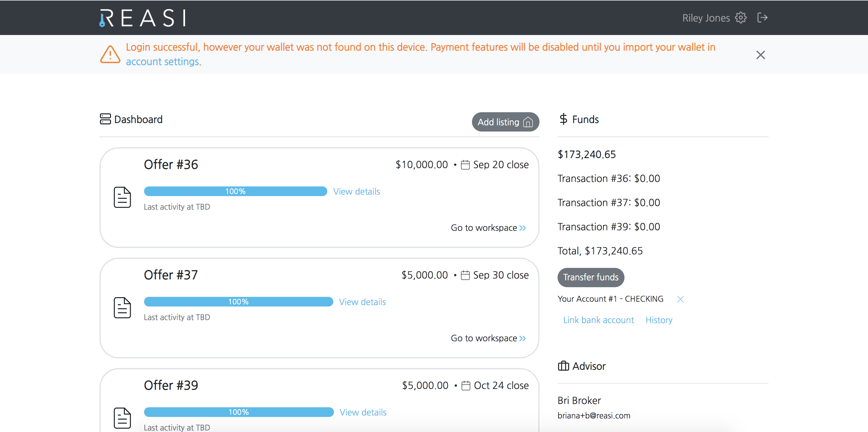Dismiss the wallet warning banner
868x432 pixels.
pyautogui.click(x=760, y=55)
